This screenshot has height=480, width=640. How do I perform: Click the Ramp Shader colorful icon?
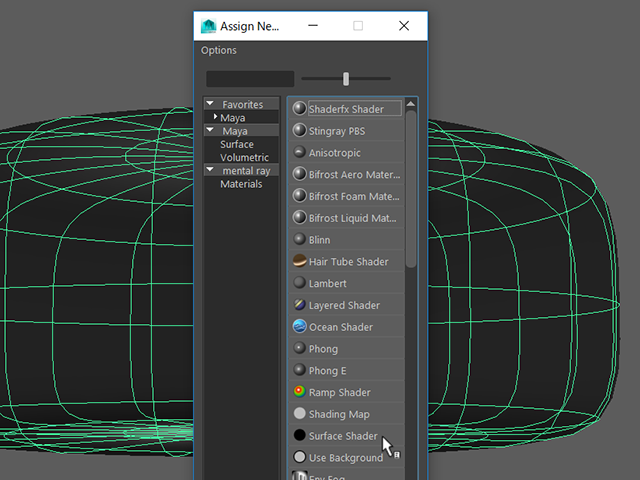click(x=300, y=392)
